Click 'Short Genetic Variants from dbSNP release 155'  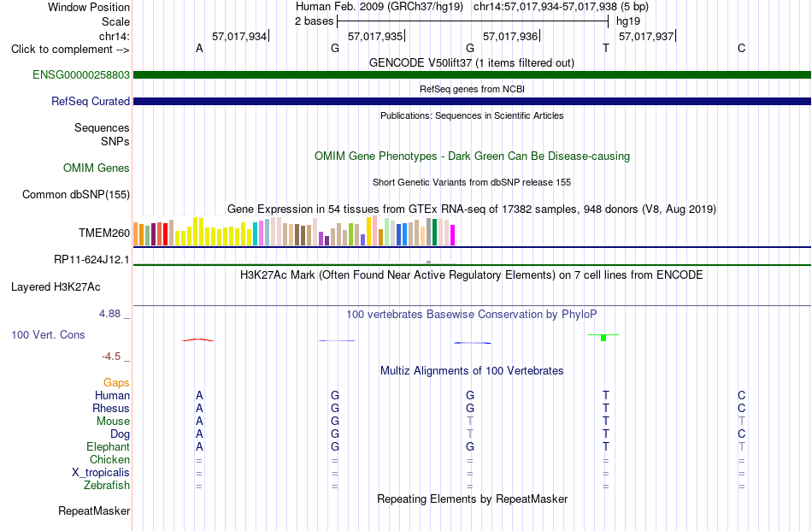pyautogui.click(x=472, y=182)
